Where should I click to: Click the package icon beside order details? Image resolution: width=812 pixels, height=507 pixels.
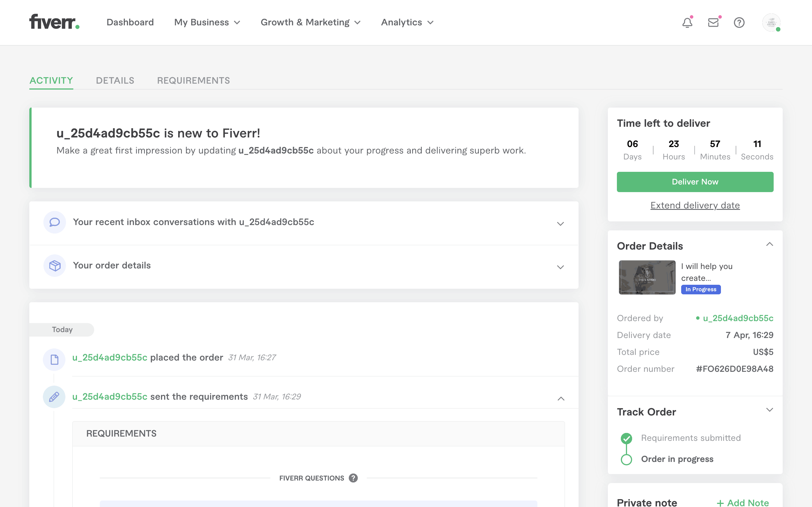pos(54,266)
